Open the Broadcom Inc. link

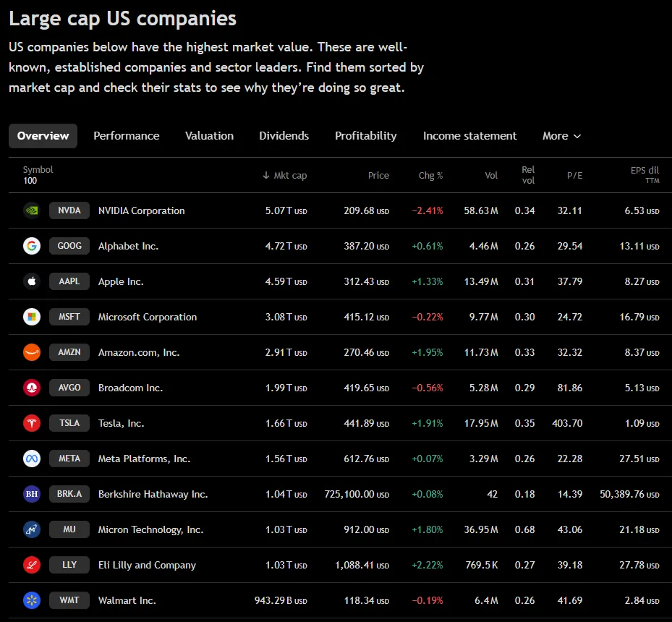pyautogui.click(x=130, y=388)
